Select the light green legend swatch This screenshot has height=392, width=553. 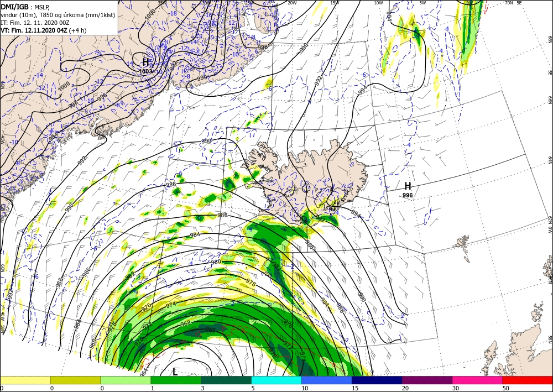pos(126,380)
